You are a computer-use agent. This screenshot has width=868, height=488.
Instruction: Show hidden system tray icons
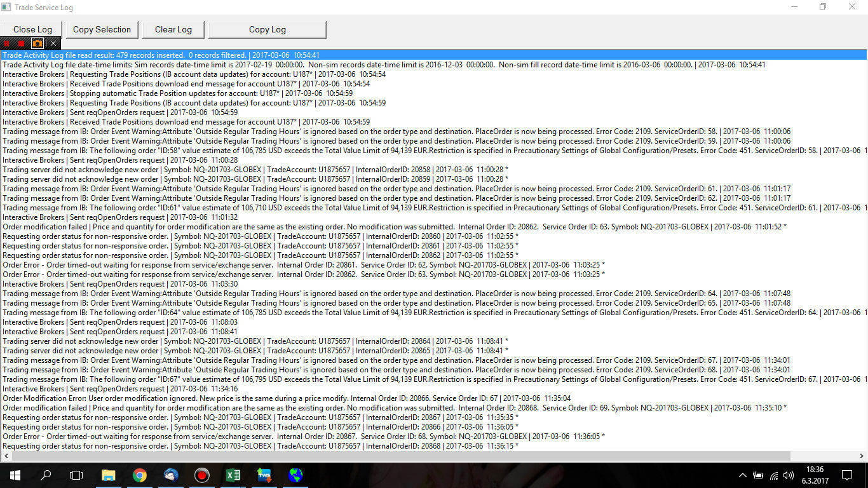[x=742, y=475]
